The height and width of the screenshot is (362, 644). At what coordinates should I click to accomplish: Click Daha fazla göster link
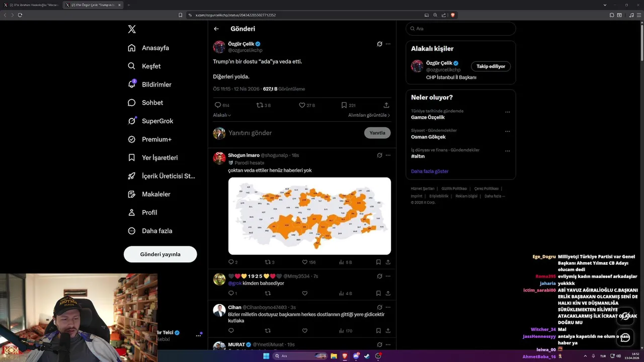click(430, 171)
